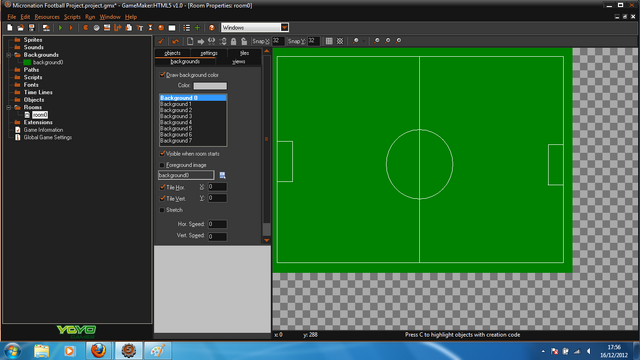Open the Help menu
This screenshot has width=640, height=360.
click(131, 17)
